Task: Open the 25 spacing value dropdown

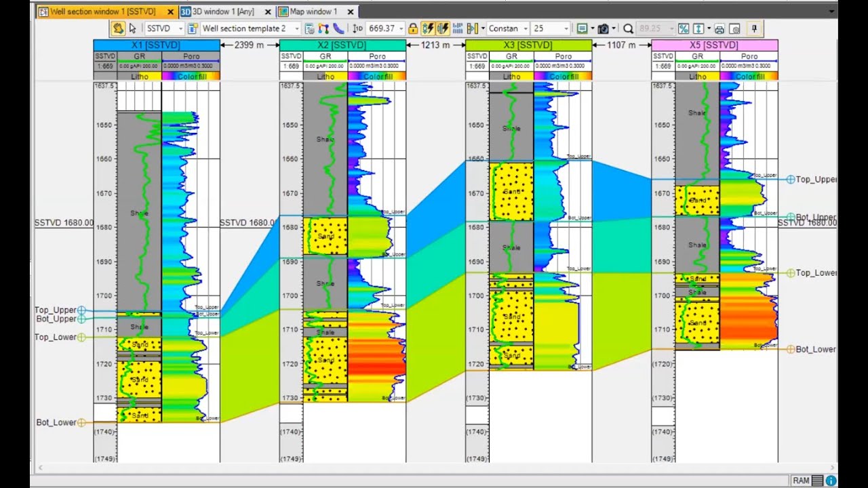Action: 566,28
